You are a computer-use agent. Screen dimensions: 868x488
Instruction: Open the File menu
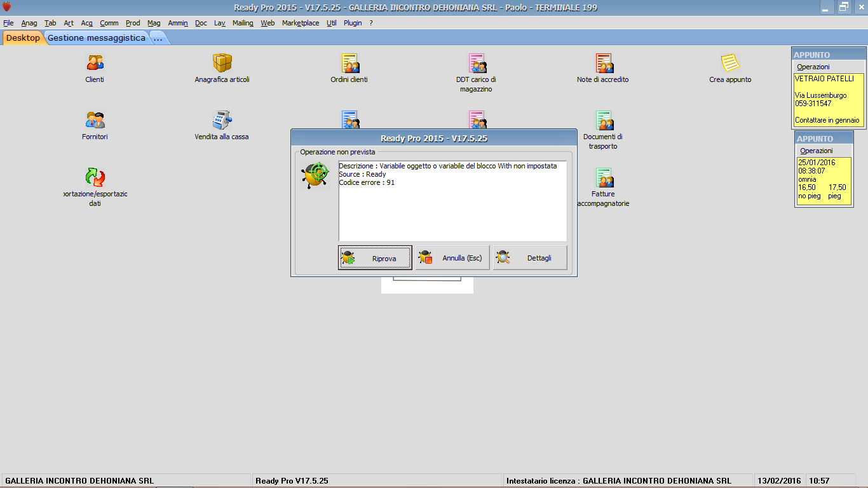[8, 23]
